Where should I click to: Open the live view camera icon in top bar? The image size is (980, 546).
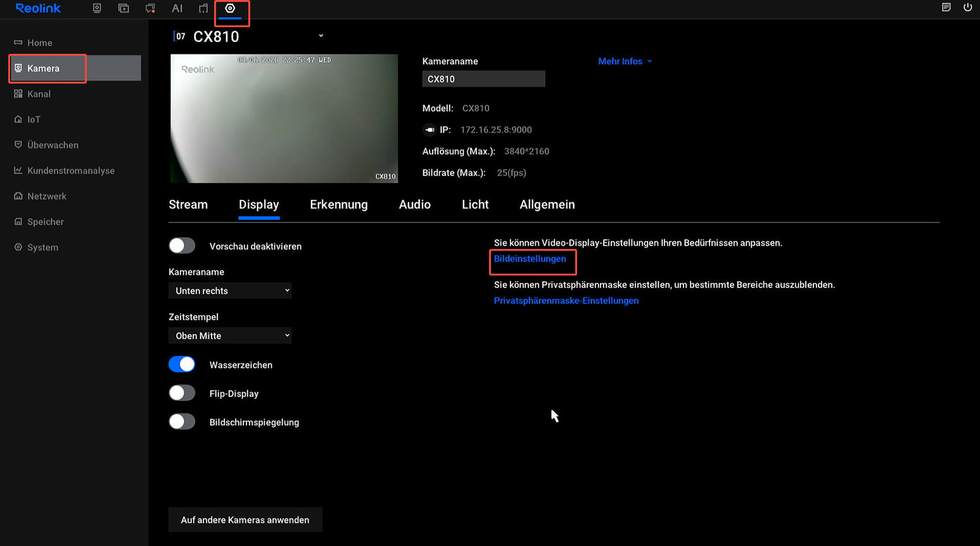(97, 8)
